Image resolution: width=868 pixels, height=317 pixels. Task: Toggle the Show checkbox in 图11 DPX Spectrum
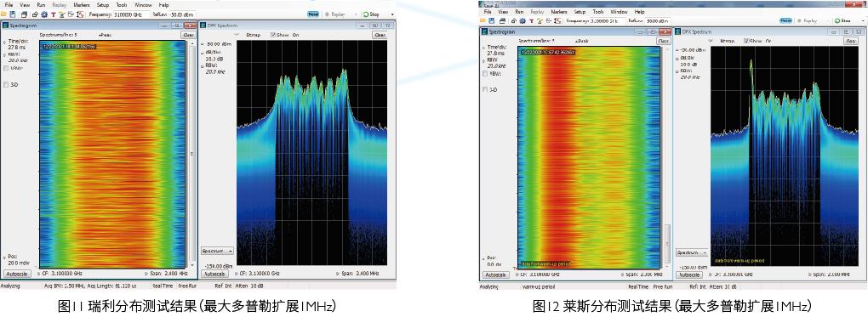(x=273, y=34)
